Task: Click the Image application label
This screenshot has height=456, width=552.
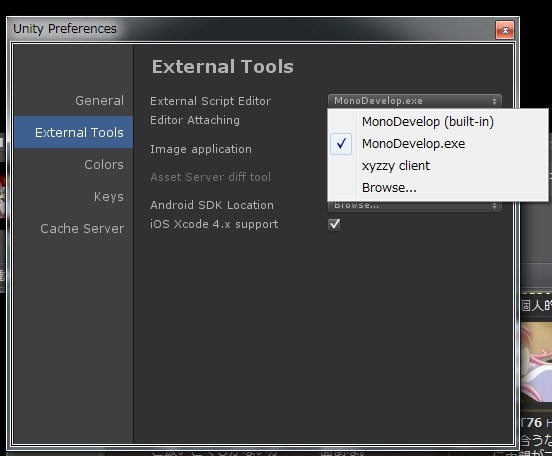Action: 201,149
